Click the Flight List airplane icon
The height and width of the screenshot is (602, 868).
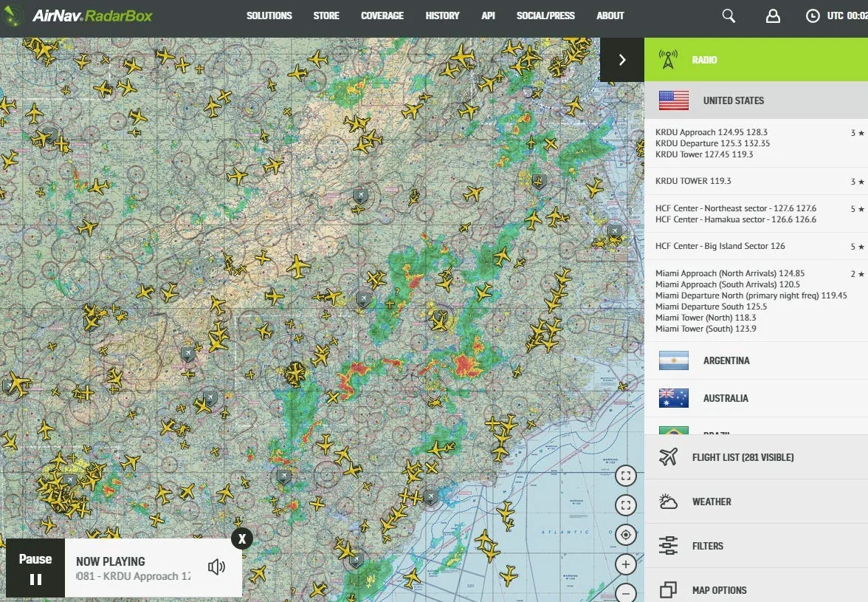[x=668, y=457]
